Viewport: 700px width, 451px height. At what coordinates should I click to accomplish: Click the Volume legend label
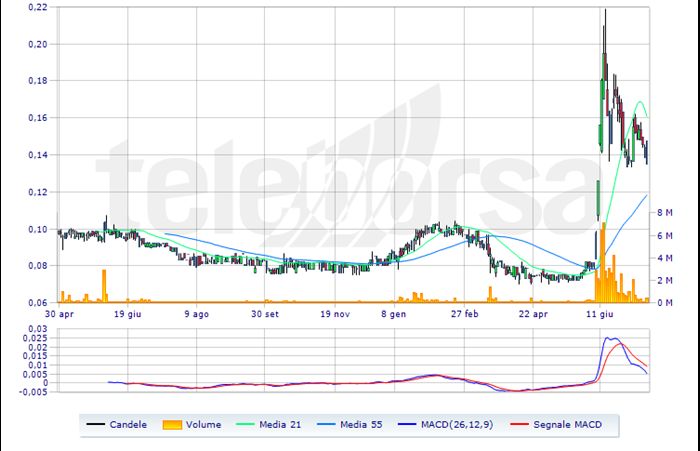tap(204, 425)
